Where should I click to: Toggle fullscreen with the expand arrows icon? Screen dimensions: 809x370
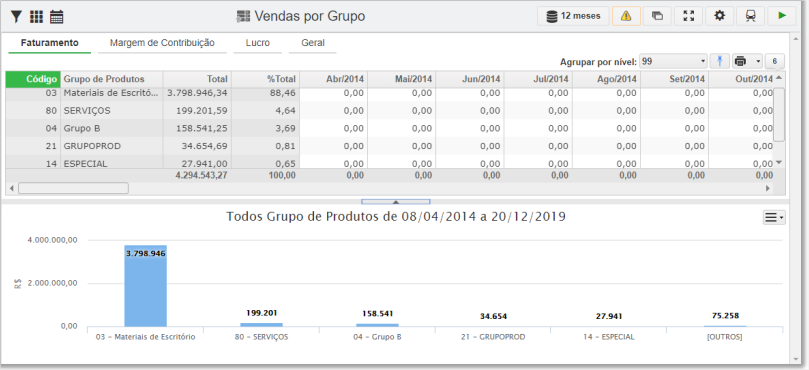(688, 16)
